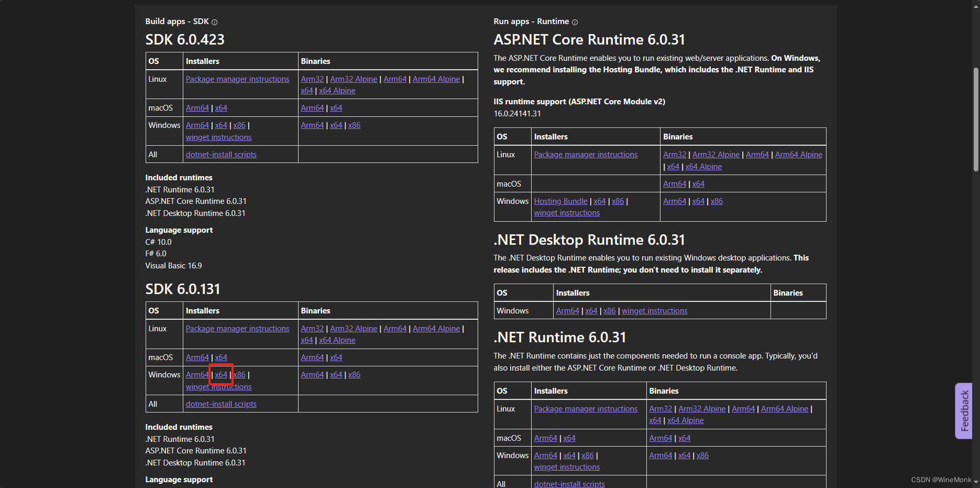Open .NET Desktop Runtime winget instructions
Viewport: 980px width, 488px height.
655,311
